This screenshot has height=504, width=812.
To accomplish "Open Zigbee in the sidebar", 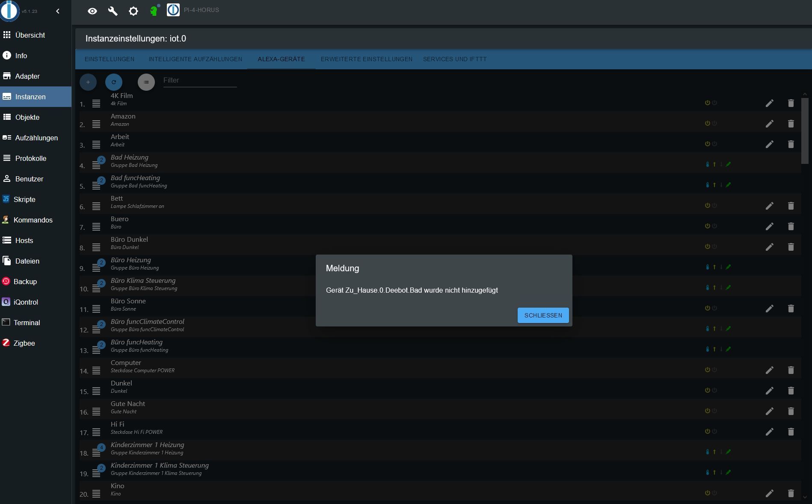I will point(36,343).
